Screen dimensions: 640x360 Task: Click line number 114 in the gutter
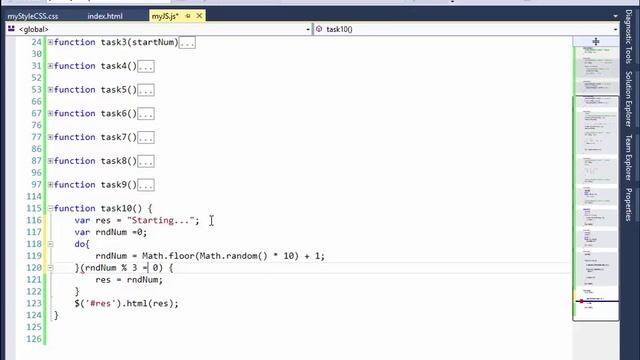click(x=34, y=196)
